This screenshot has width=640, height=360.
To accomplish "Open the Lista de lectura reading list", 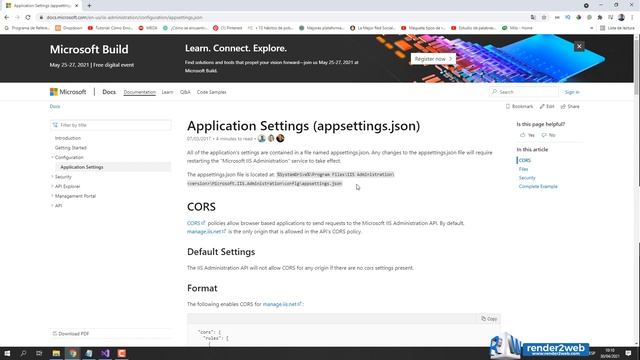I will 617,28.
